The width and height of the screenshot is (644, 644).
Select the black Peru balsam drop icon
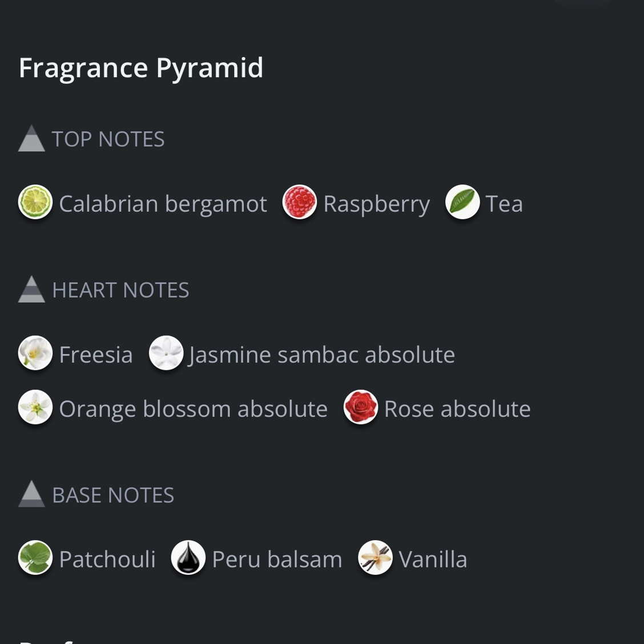pyautogui.click(x=188, y=557)
